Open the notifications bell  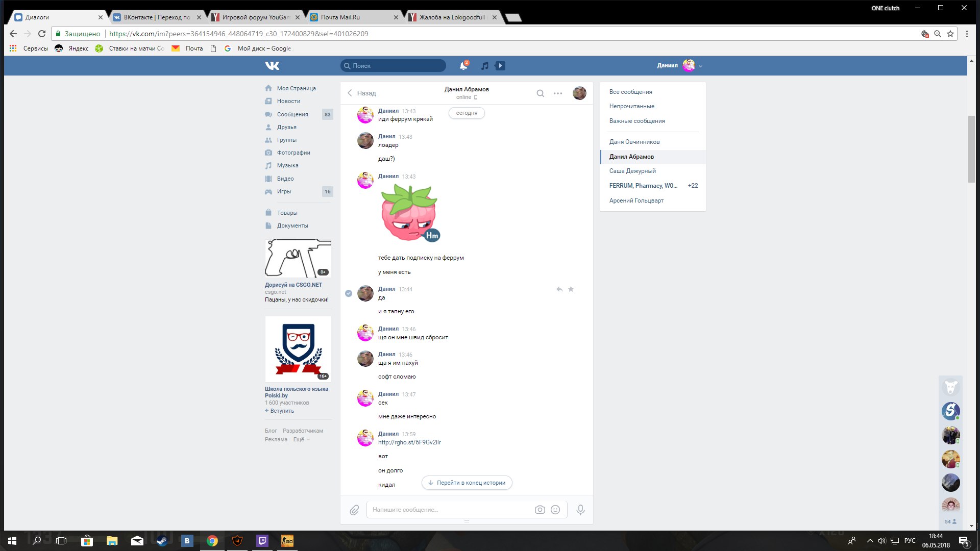pyautogui.click(x=463, y=66)
